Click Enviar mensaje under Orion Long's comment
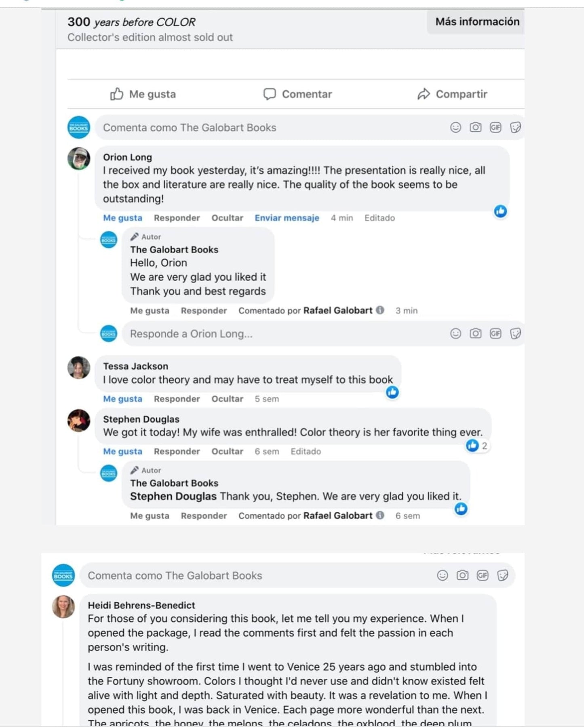Image resolution: width=584 pixels, height=728 pixels. coord(287,218)
